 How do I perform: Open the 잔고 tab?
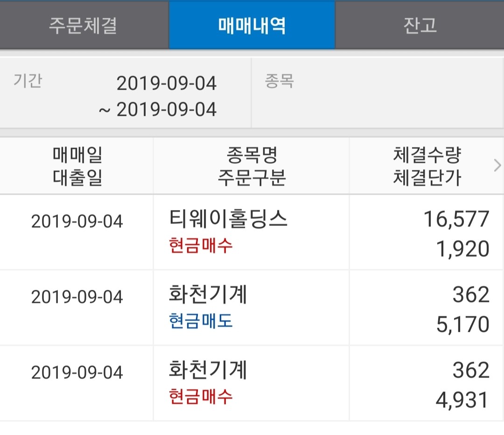420,26
